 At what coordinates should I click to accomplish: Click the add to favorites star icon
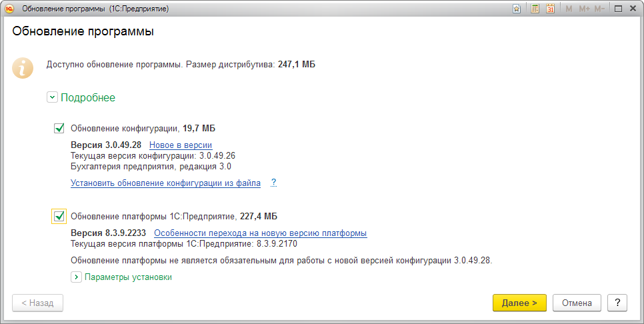[517, 9]
